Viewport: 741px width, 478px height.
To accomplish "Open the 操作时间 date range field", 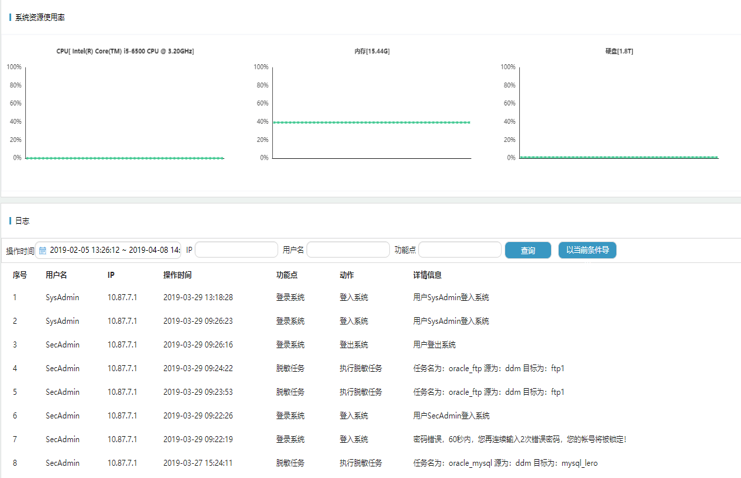I will 114,250.
